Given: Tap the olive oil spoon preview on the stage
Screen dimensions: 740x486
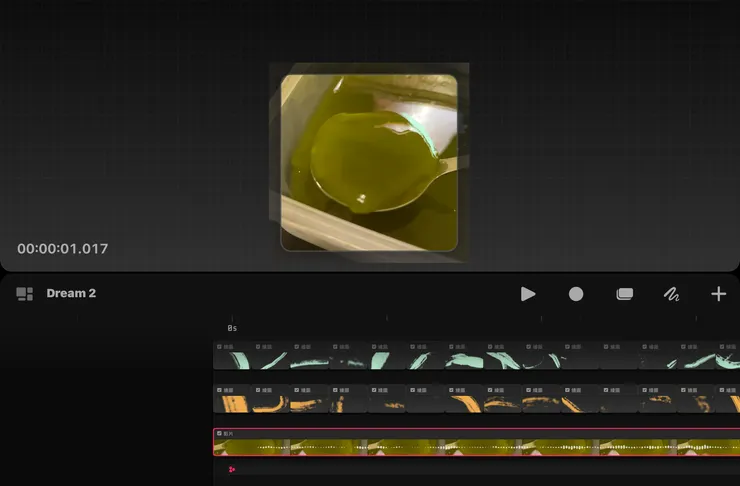Looking at the screenshot, I should pyautogui.click(x=369, y=163).
